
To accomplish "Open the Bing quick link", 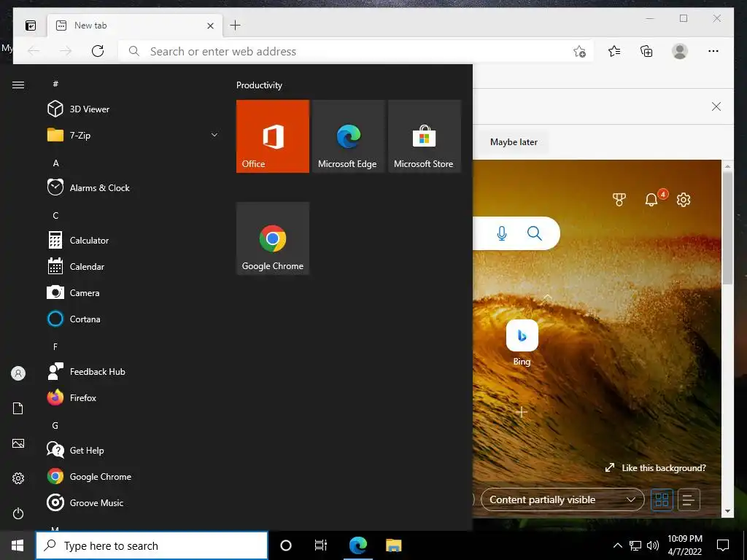I will 522,343.
